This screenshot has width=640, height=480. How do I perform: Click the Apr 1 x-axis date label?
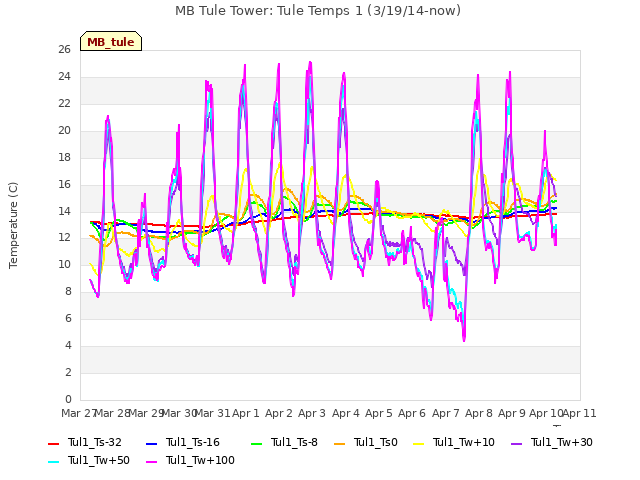pos(246,413)
